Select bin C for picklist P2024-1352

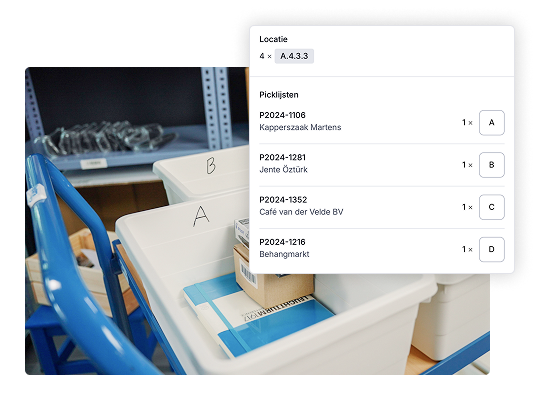pos(491,207)
